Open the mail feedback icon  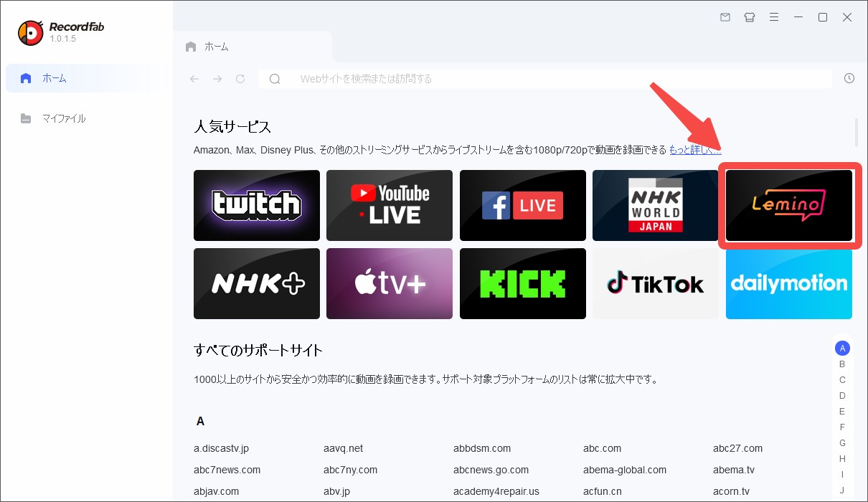725,16
